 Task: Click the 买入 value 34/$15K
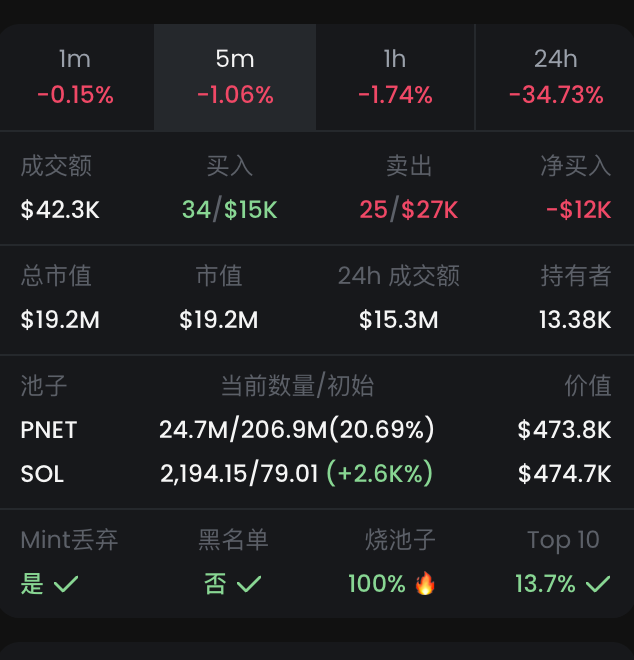tap(229, 210)
